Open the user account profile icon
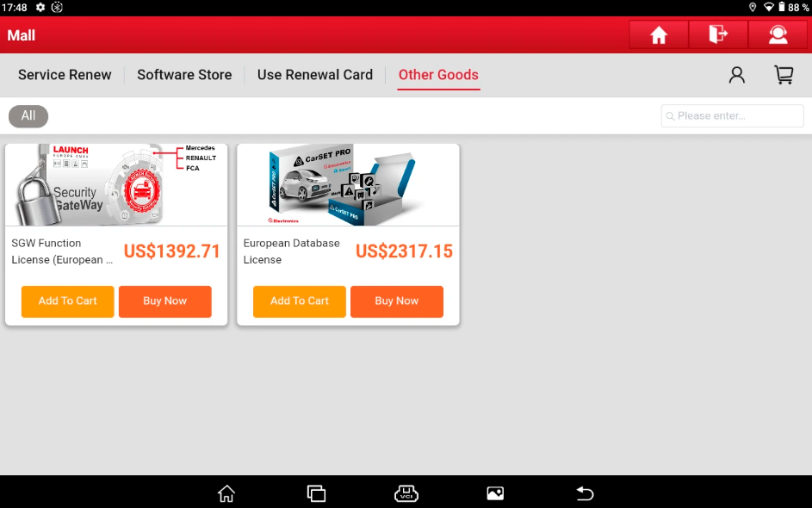The height and width of the screenshot is (508, 812). coord(737,75)
